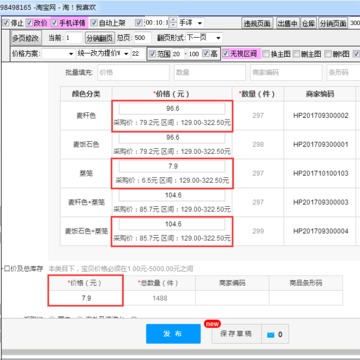Click the 商品条形码 header cell
This screenshot has width=360, height=360.
click(306, 283)
